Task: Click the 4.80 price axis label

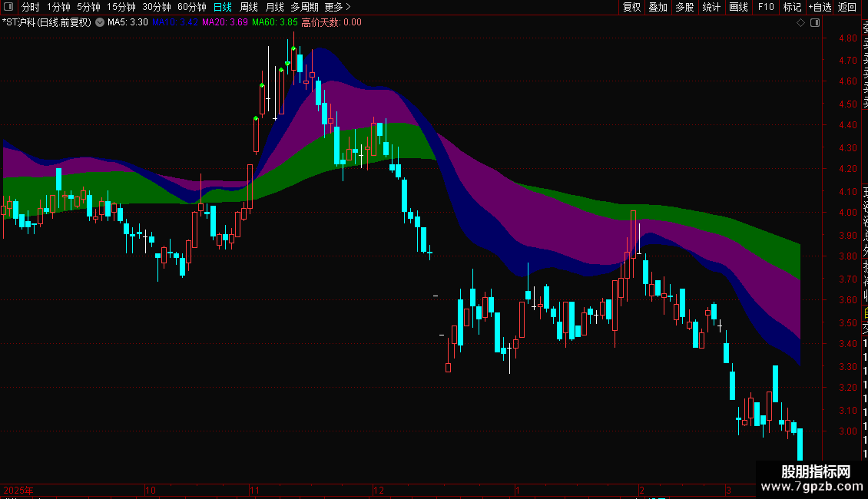Action: coord(848,38)
